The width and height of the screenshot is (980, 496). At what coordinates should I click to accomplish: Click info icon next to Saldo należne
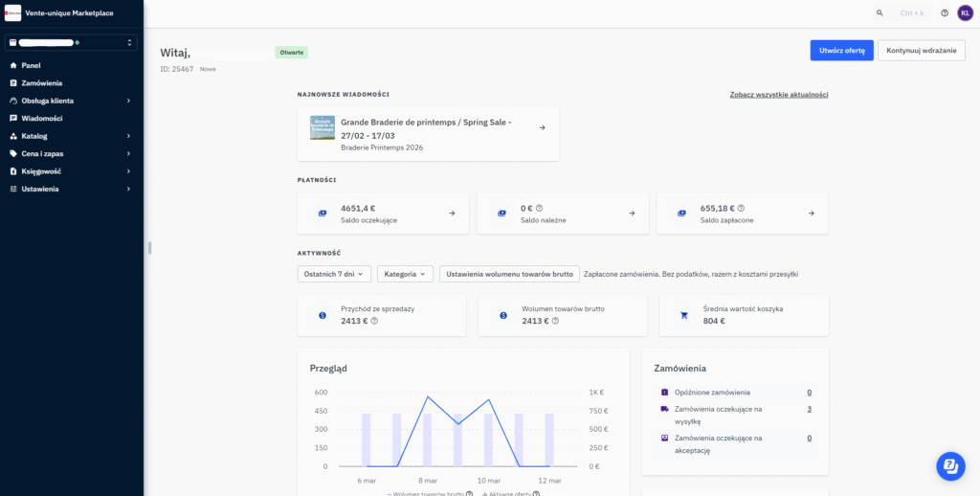pos(540,209)
